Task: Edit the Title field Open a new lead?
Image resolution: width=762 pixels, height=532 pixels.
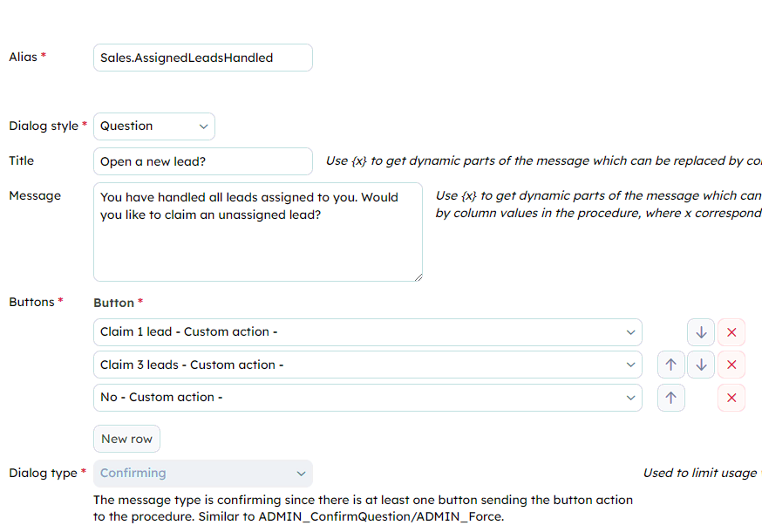Action: pyautogui.click(x=203, y=161)
